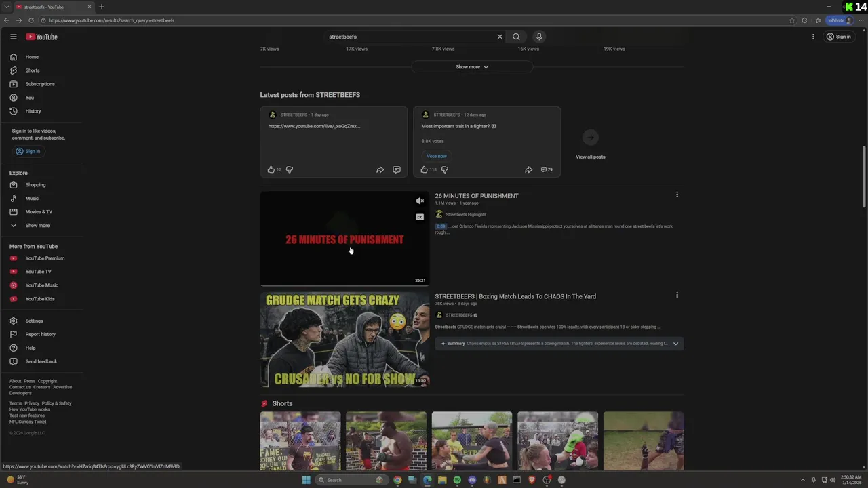868x488 pixels.
Task: Open the first Shorts thumbnail
Action: coord(300,441)
